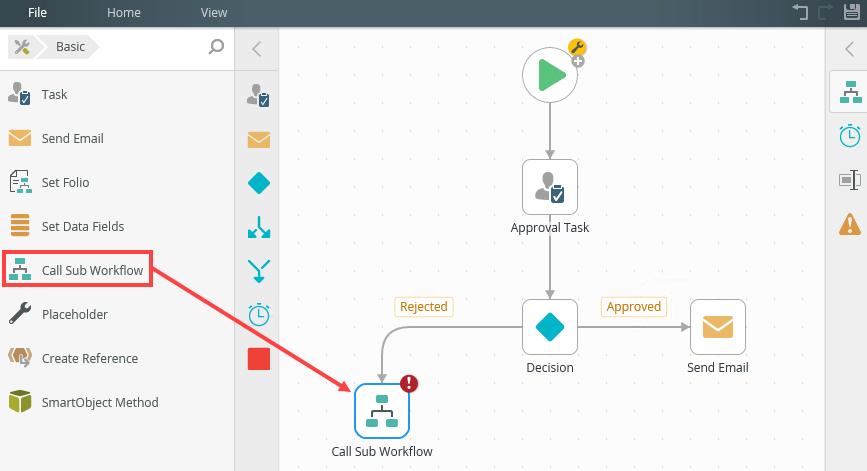
Task: Click the Call Sub Workflow canvas label
Action: [x=382, y=452]
